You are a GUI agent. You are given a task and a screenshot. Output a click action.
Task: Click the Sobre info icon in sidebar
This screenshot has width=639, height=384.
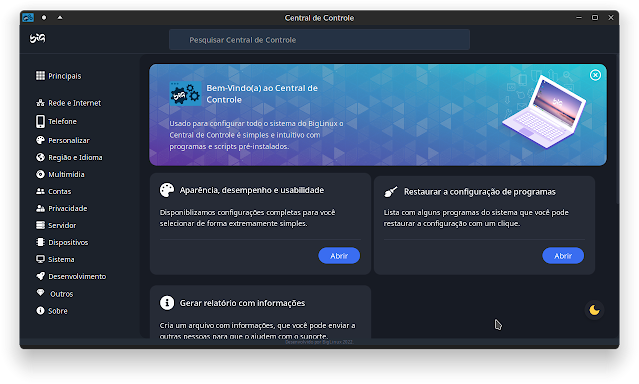pos(40,311)
